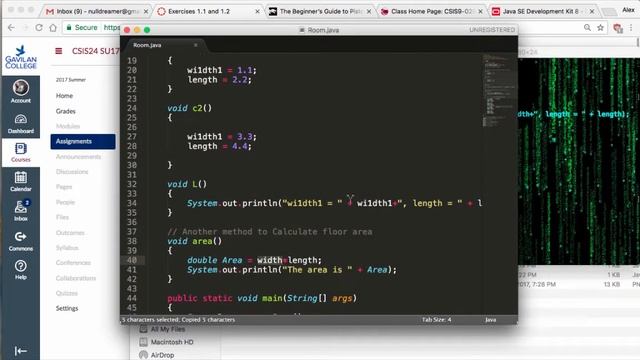Open the Pages course link
Screen dimensions: 640x360
pos(64,187)
